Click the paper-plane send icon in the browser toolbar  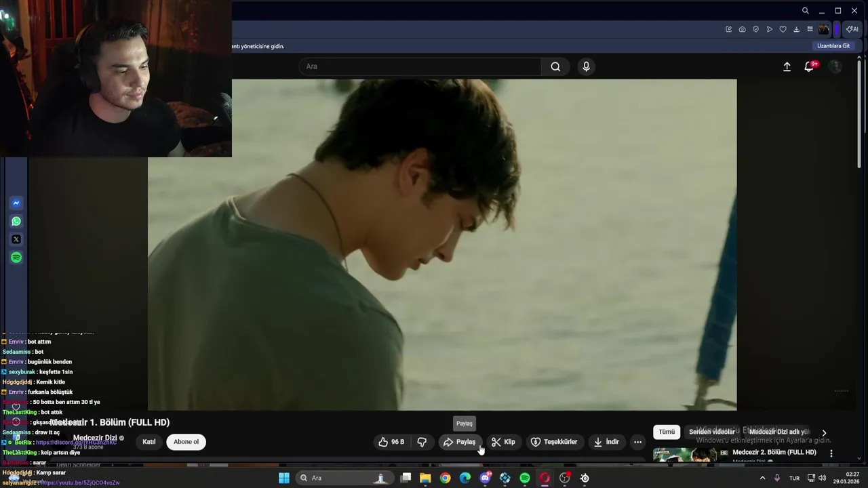(x=769, y=29)
